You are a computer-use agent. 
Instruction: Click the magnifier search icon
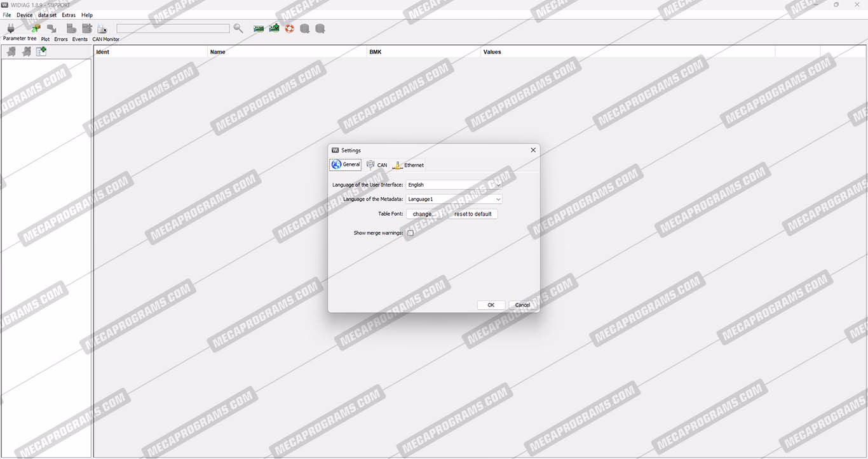(238, 29)
